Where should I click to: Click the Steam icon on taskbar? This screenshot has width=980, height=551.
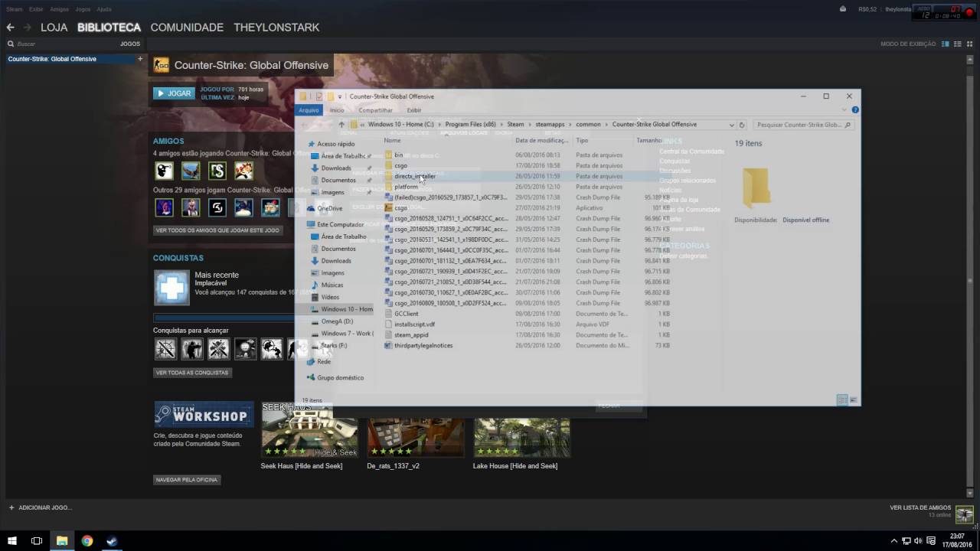point(112,541)
